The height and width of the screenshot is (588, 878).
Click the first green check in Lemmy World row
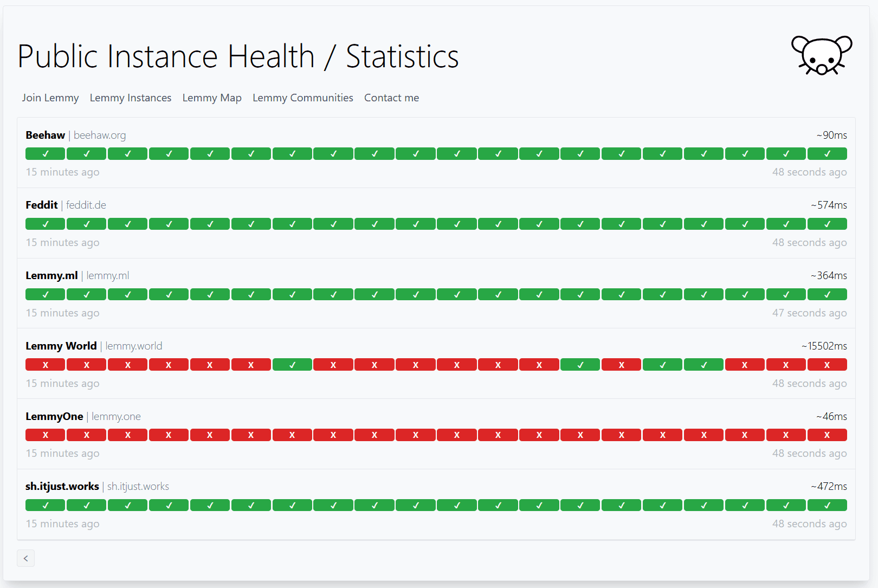click(x=292, y=365)
